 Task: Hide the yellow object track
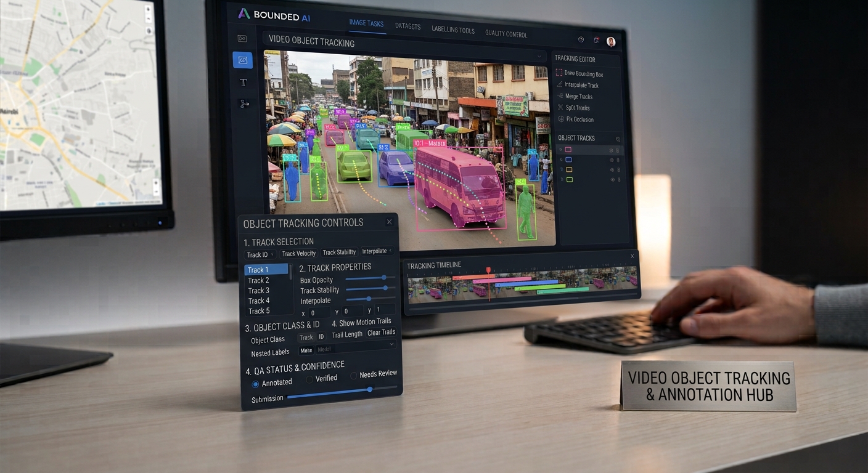pyautogui.click(x=612, y=170)
